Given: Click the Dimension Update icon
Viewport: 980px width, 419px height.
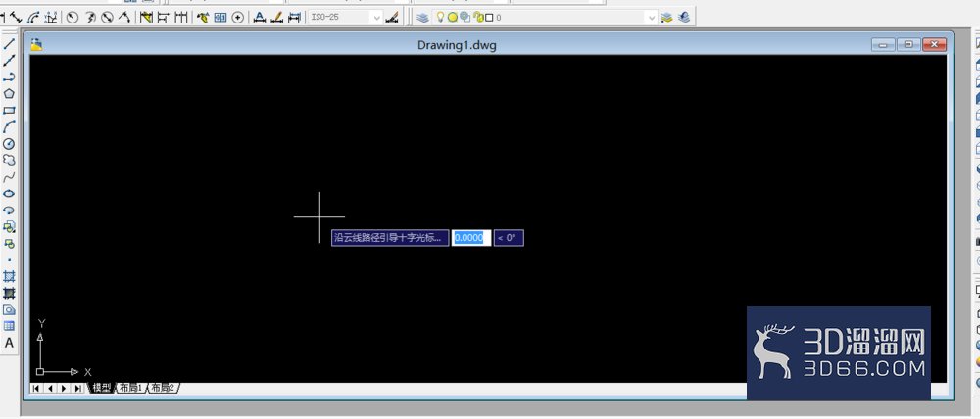Looking at the screenshot, I should pos(294,18).
